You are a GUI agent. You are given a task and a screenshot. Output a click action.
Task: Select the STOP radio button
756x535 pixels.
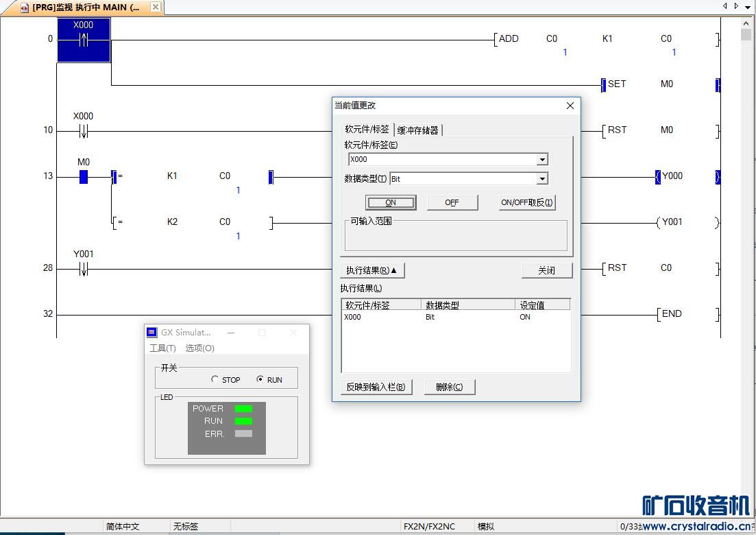coord(215,379)
